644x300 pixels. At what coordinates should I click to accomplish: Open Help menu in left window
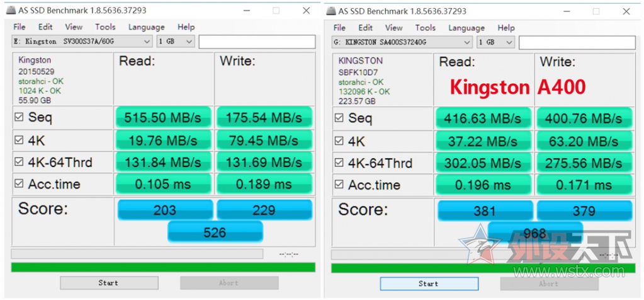tap(186, 27)
